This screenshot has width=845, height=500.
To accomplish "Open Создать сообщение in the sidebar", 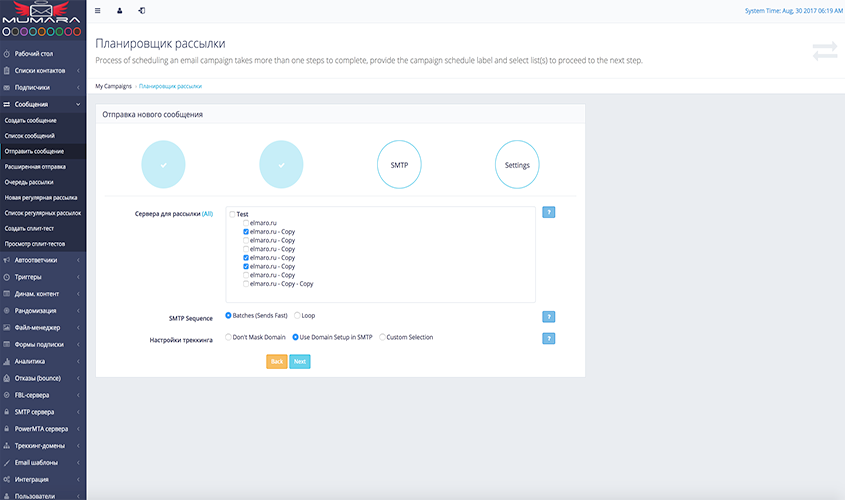I will click(30, 120).
